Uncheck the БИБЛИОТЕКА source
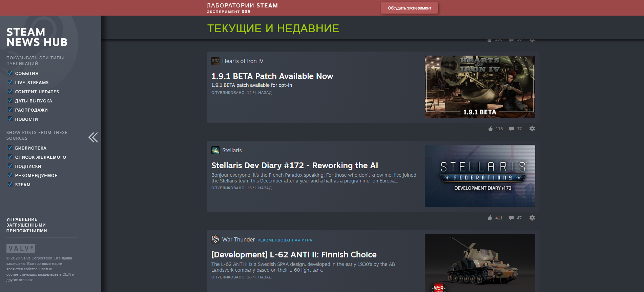Viewport: 644px width, 292px height. tap(10, 148)
